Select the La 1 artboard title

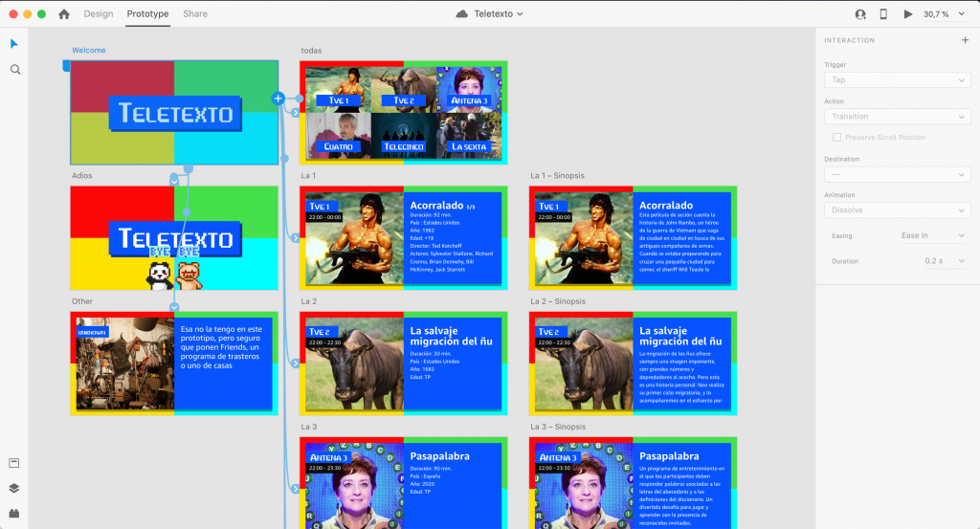308,175
